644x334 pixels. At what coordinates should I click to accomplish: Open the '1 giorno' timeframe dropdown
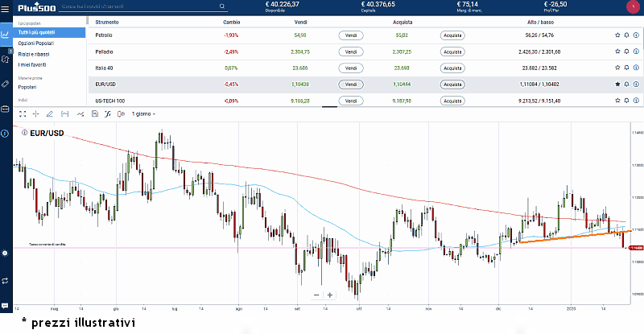tap(143, 113)
